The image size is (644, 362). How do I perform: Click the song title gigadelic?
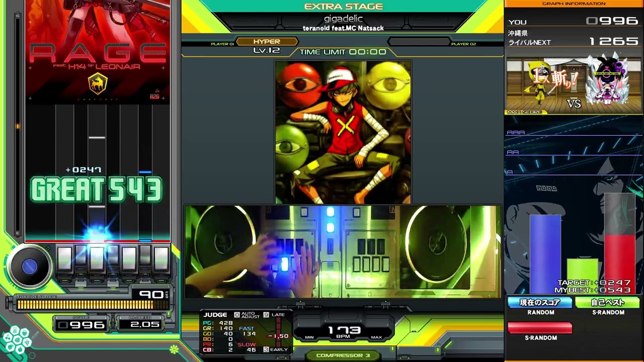(343, 19)
